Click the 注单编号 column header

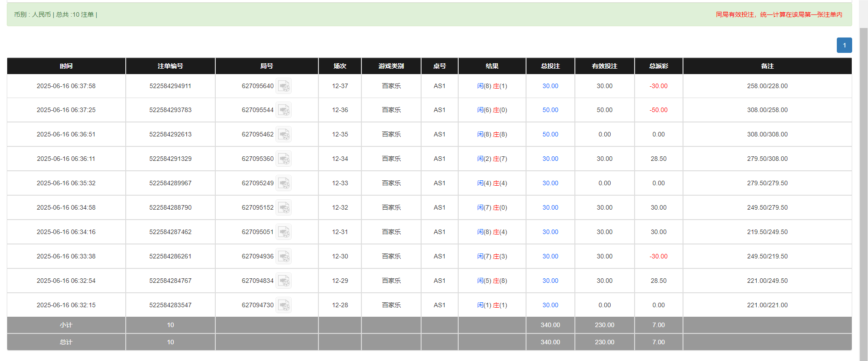pos(170,66)
